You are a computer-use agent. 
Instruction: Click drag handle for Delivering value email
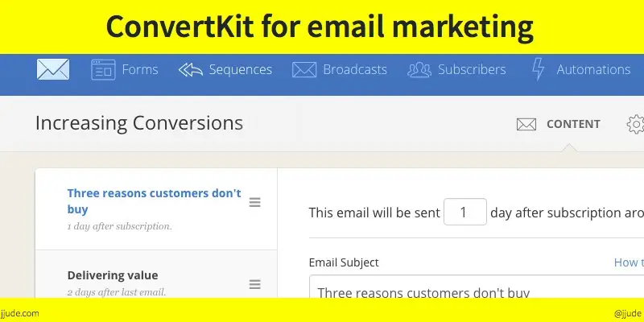pyautogui.click(x=254, y=284)
